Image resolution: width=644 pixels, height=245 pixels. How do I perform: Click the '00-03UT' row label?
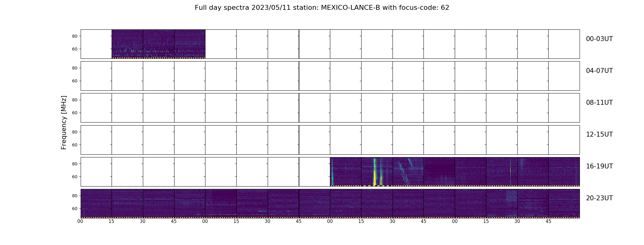599,39
